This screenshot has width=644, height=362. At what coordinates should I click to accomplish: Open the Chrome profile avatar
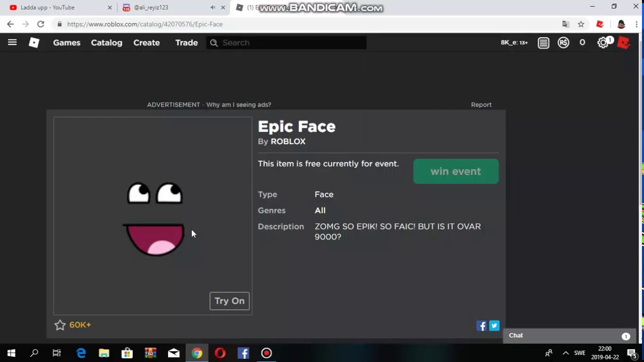tap(621, 24)
